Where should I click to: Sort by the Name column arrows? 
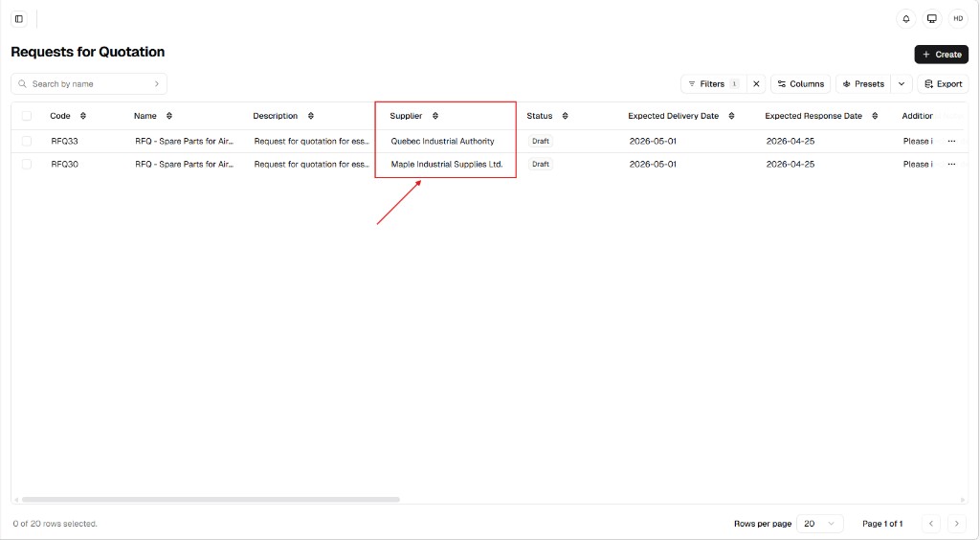tap(169, 116)
